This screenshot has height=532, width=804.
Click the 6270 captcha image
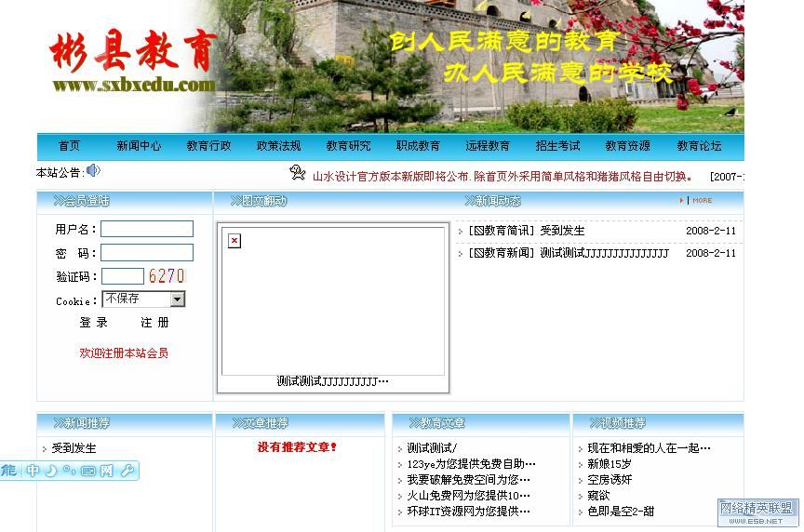click(x=167, y=275)
